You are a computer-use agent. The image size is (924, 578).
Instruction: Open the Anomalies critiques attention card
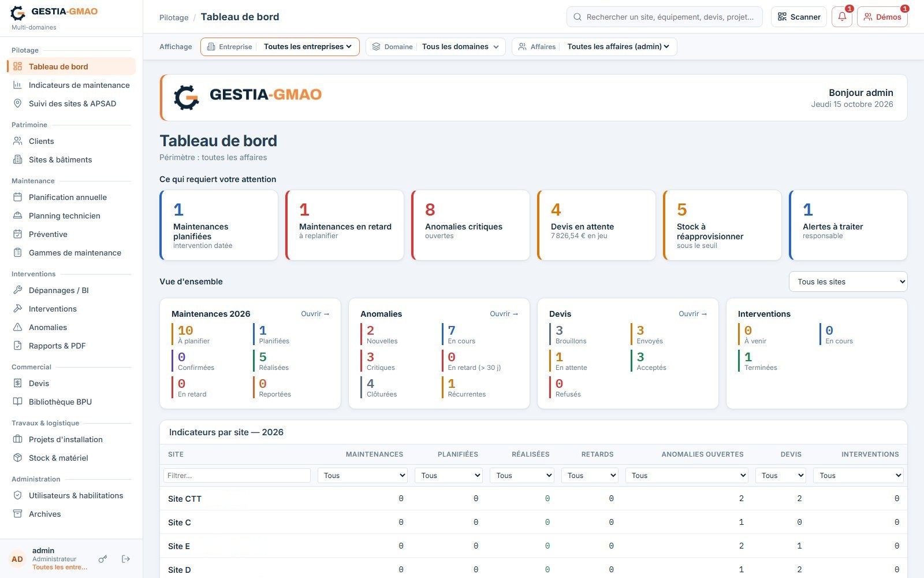[x=470, y=225]
